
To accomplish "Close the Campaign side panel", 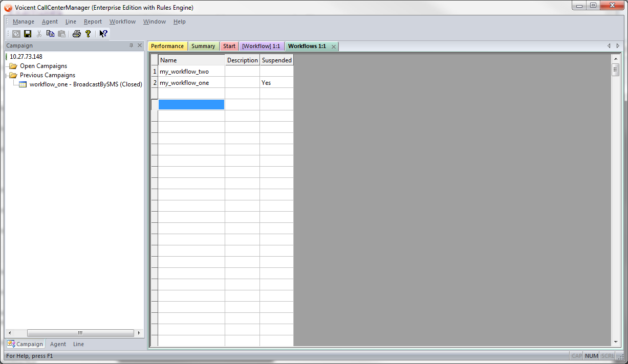I will pos(140,45).
